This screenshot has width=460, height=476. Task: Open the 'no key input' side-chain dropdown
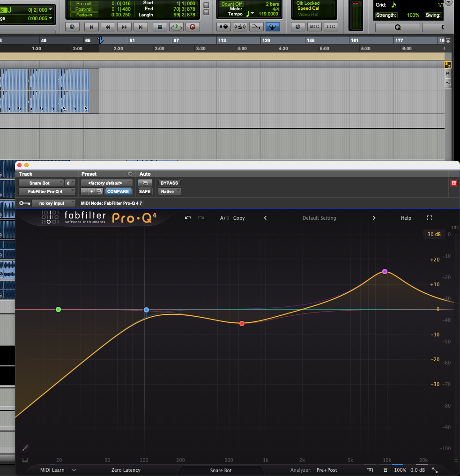coord(53,203)
